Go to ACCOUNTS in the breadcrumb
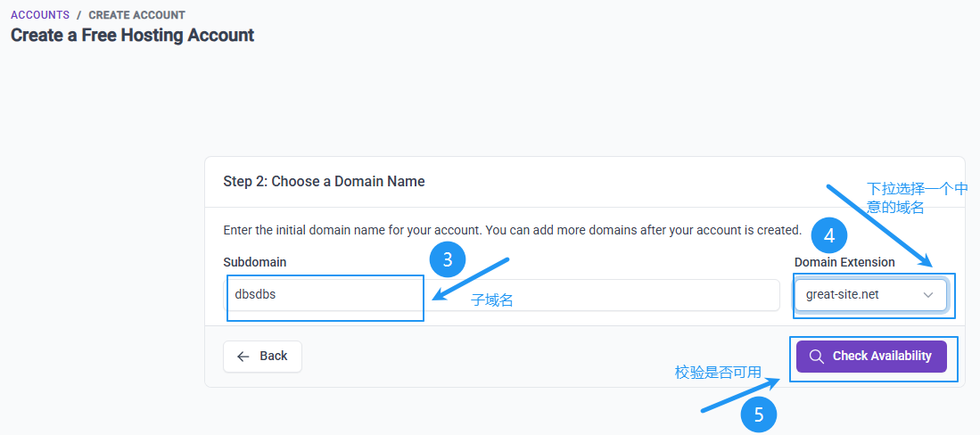The image size is (980, 435). tap(40, 15)
